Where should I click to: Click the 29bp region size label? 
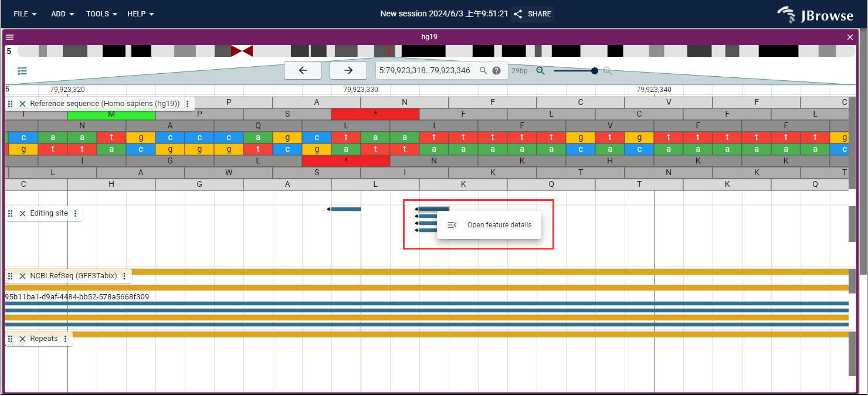520,71
